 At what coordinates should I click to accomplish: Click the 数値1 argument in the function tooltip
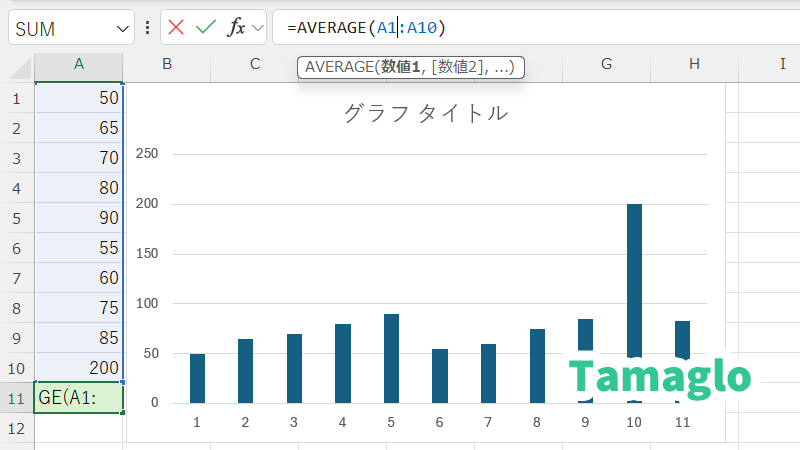tap(402, 68)
